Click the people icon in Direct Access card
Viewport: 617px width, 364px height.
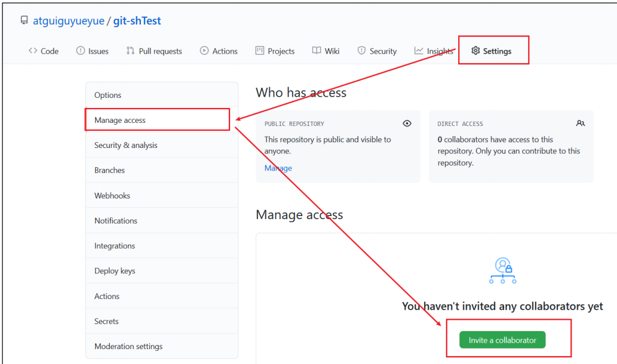581,124
